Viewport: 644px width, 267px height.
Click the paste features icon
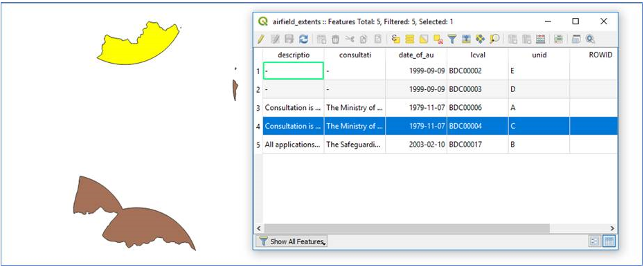point(378,39)
